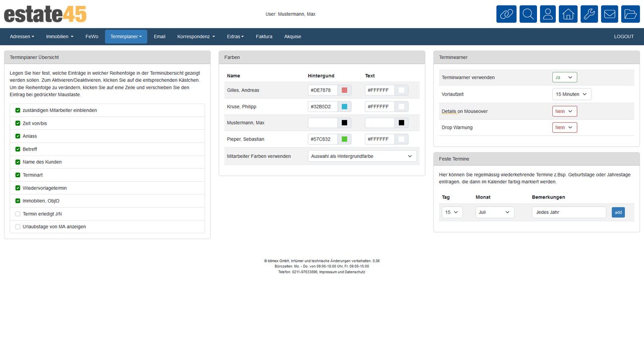Click the LOGOUT link
The height and width of the screenshot is (362, 644).
(x=624, y=37)
